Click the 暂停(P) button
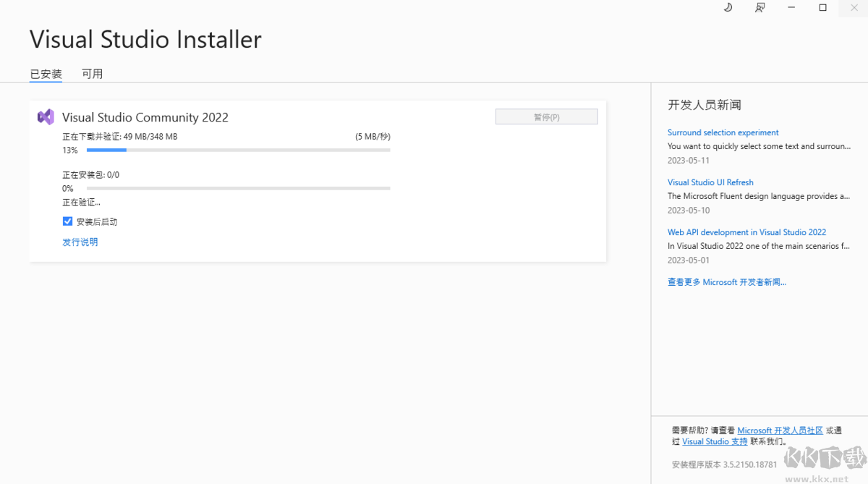Screen dimensions: 868x484 tap(546, 116)
